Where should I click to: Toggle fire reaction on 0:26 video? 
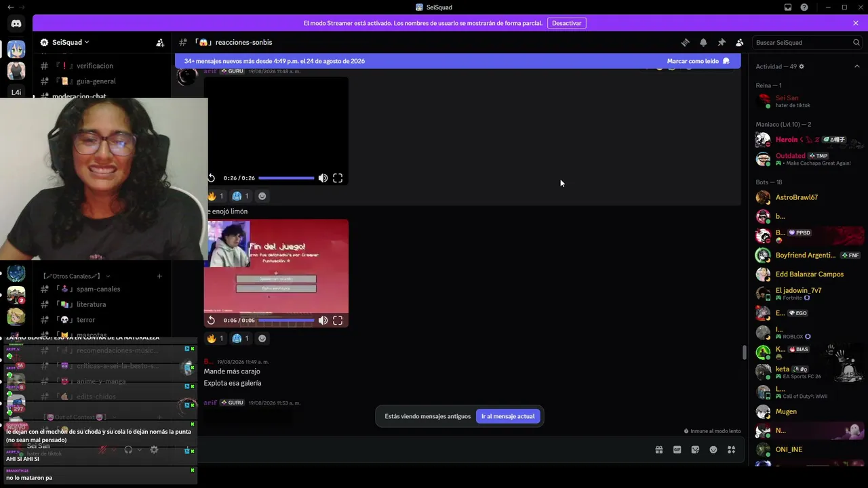pyautogui.click(x=216, y=196)
